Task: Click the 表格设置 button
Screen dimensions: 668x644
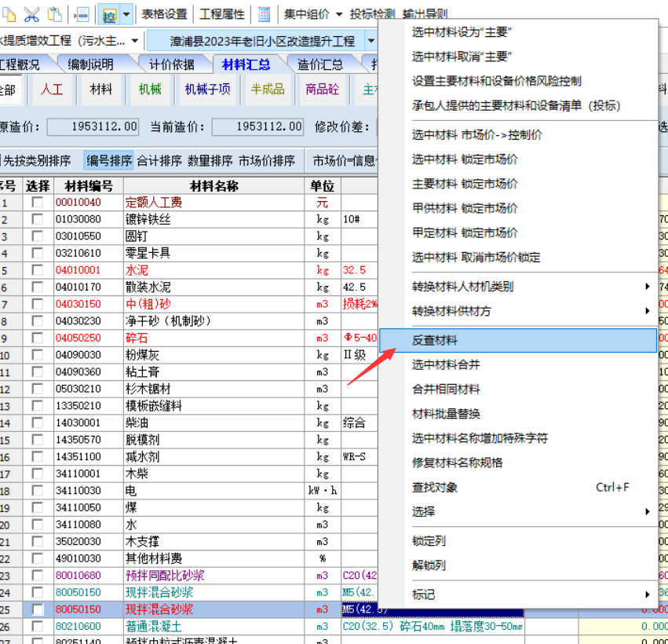Action: click(165, 14)
